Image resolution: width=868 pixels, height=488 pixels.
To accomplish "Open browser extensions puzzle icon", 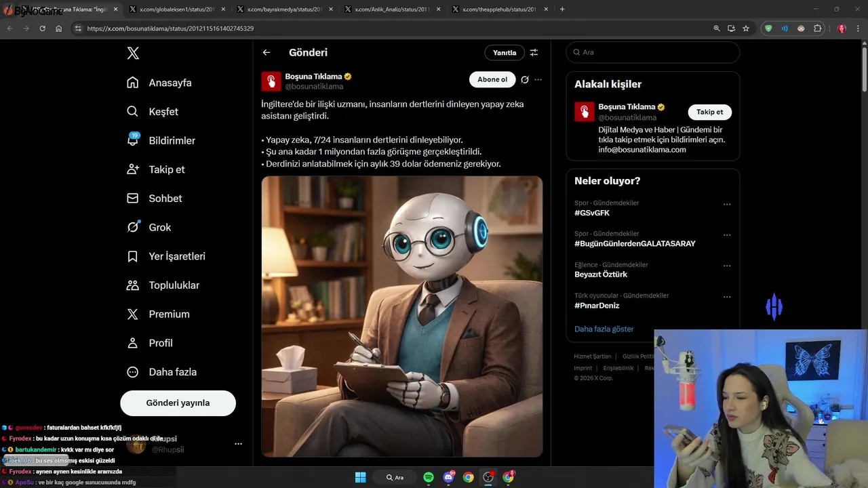I will point(817,28).
